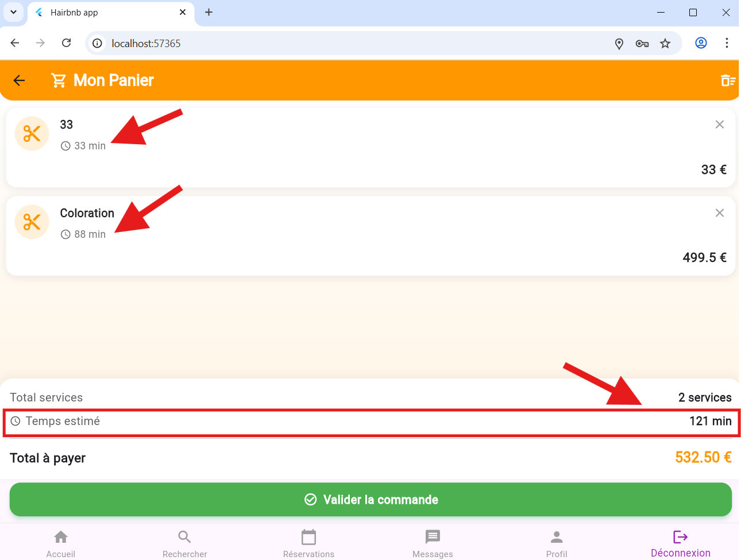Log out using the Déconnexion button
Screen dimensions: 741x560
point(680,543)
